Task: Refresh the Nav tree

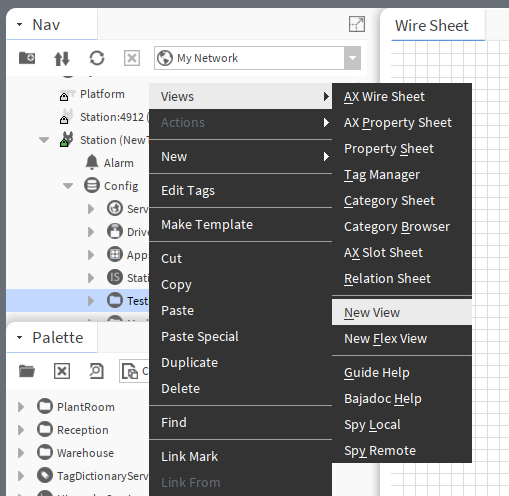Action: pyautogui.click(x=97, y=58)
